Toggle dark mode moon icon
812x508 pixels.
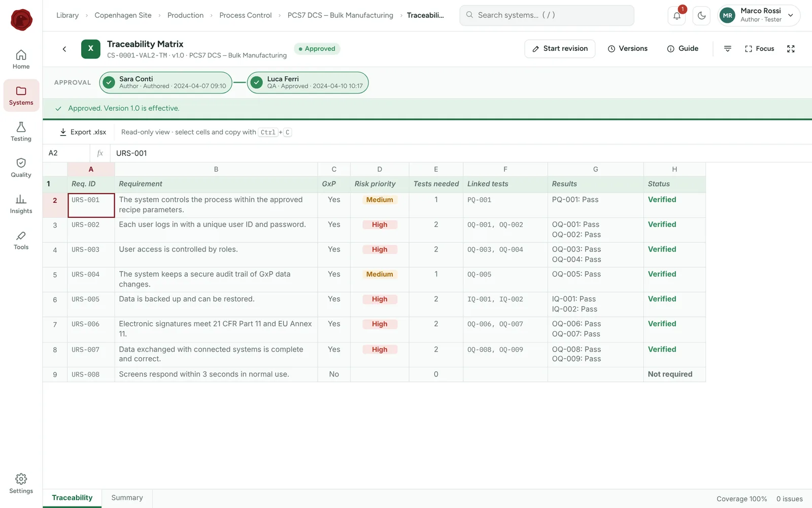click(702, 16)
